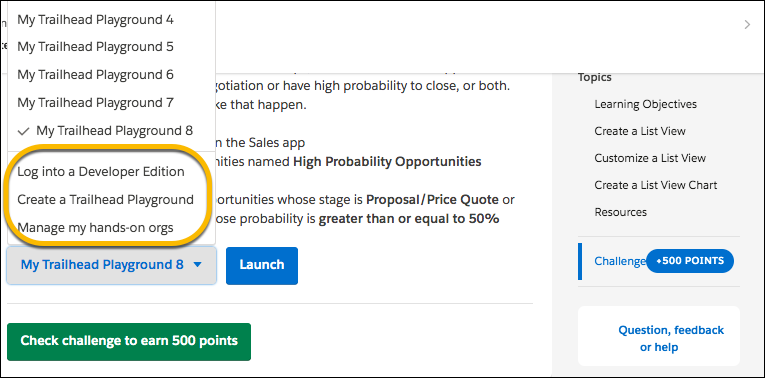Viewport: 765px width, 378px height.
Task: Open Create a List View topic
Action: 640,131
